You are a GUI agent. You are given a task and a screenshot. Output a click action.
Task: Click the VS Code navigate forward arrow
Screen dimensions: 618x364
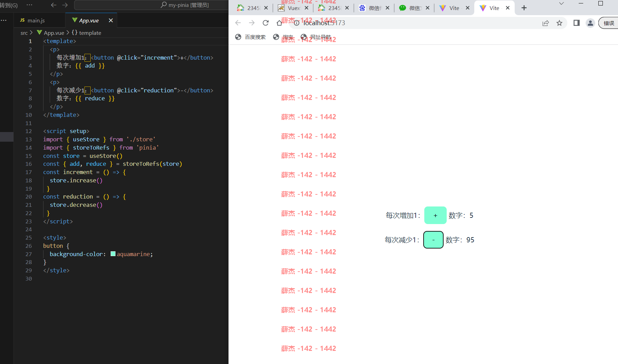[x=65, y=5]
